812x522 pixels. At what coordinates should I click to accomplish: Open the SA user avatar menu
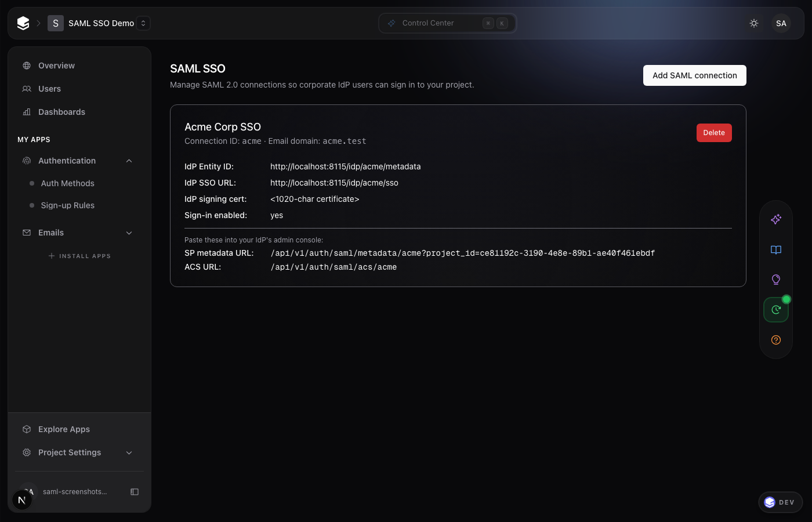click(781, 23)
